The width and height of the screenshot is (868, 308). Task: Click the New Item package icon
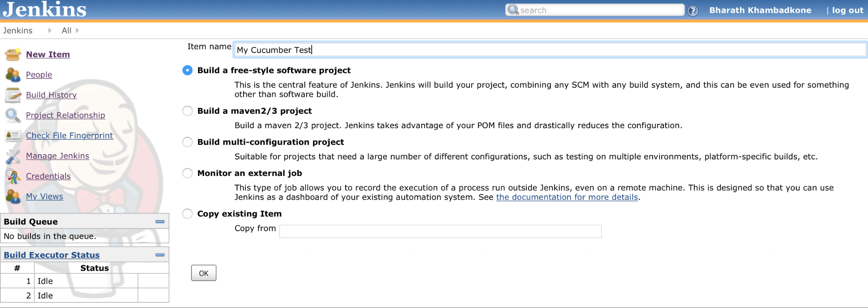click(13, 54)
